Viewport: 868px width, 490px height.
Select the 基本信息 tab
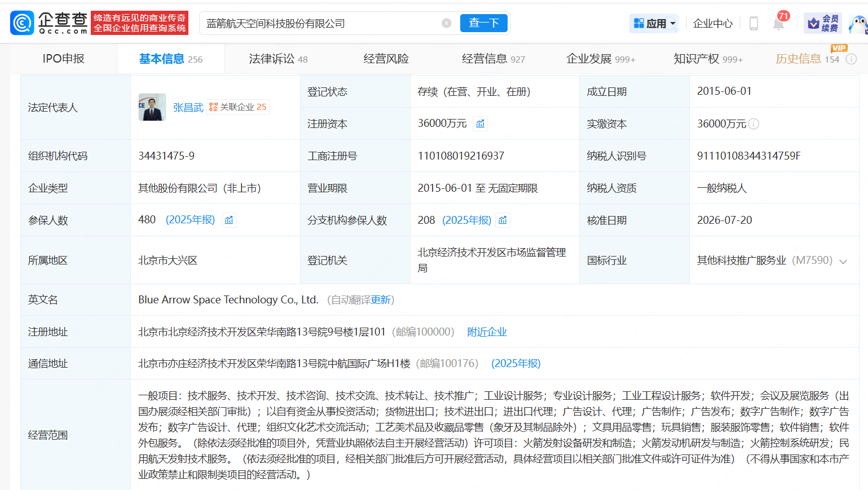click(x=170, y=59)
